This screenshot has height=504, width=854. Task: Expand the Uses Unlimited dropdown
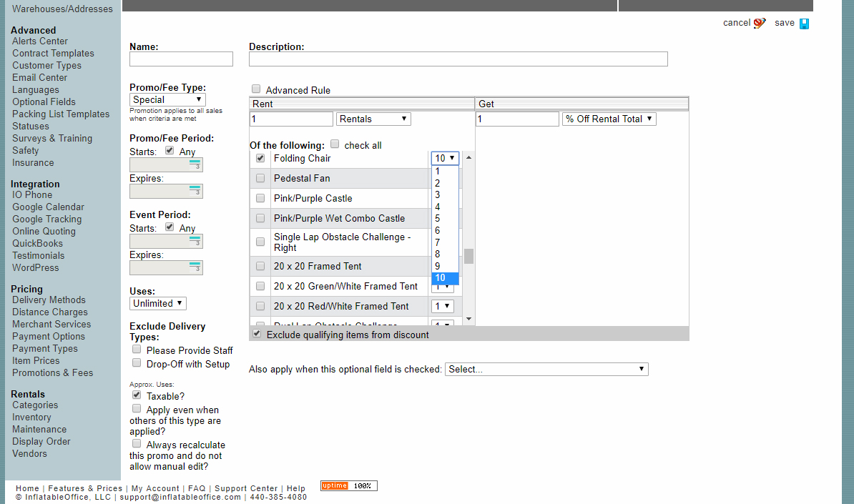pyautogui.click(x=158, y=303)
